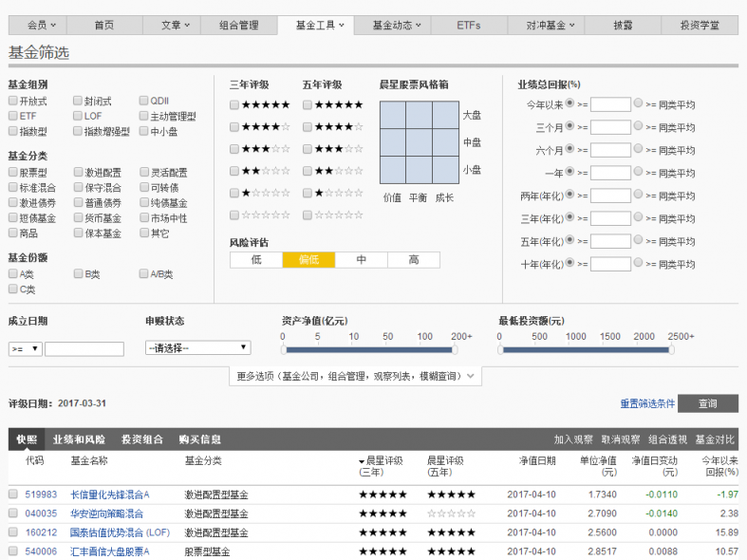Viewport: 747px width, 560px height.
Task: Enable the 货币基金 checkbox
Action: [x=78, y=217]
